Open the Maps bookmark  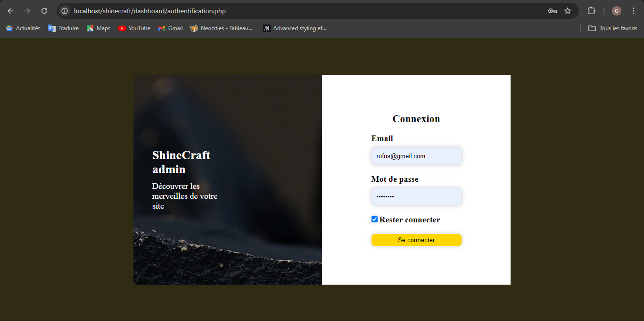(x=99, y=28)
